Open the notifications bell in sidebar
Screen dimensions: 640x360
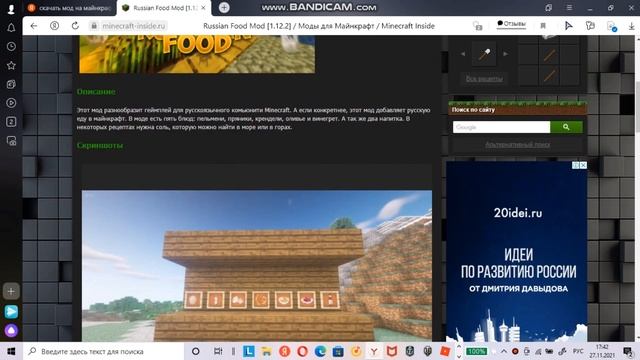point(11,28)
